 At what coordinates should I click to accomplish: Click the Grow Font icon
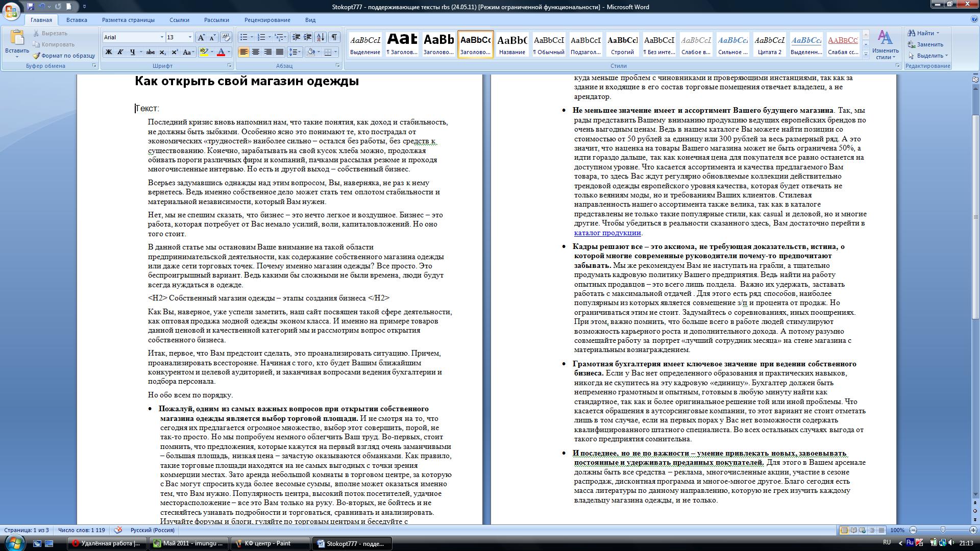pyautogui.click(x=201, y=37)
